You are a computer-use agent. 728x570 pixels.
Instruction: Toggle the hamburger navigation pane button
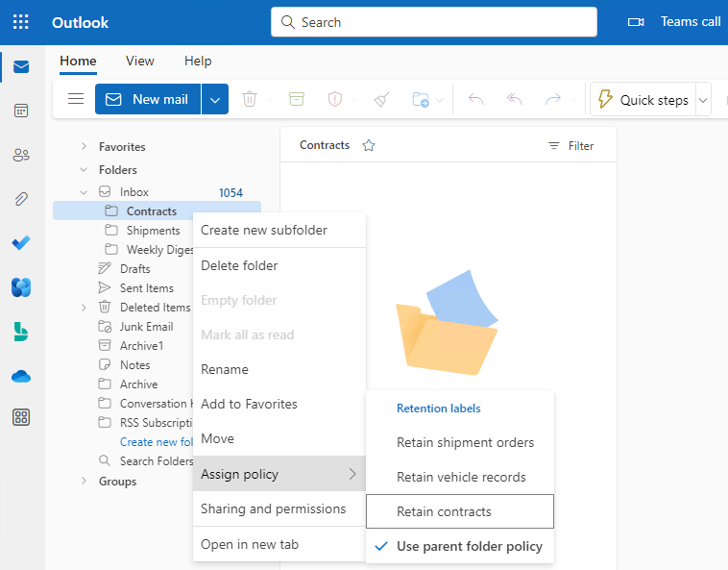pyautogui.click(x=76, y=99)
